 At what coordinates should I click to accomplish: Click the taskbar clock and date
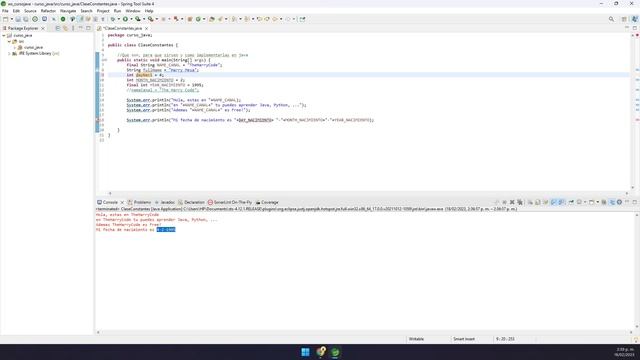(624, 352)
